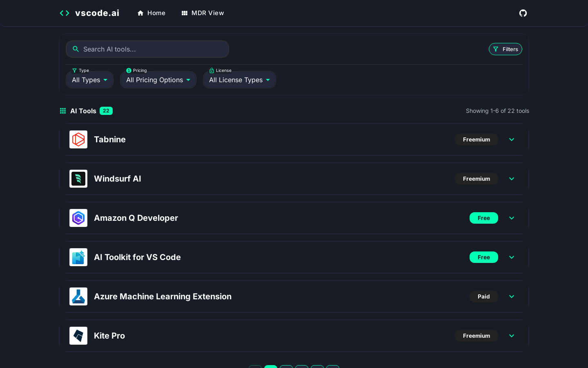Click the Azure Machine Learning Extension logo
This screenshot has height=368, width=588.
point(78,296)
